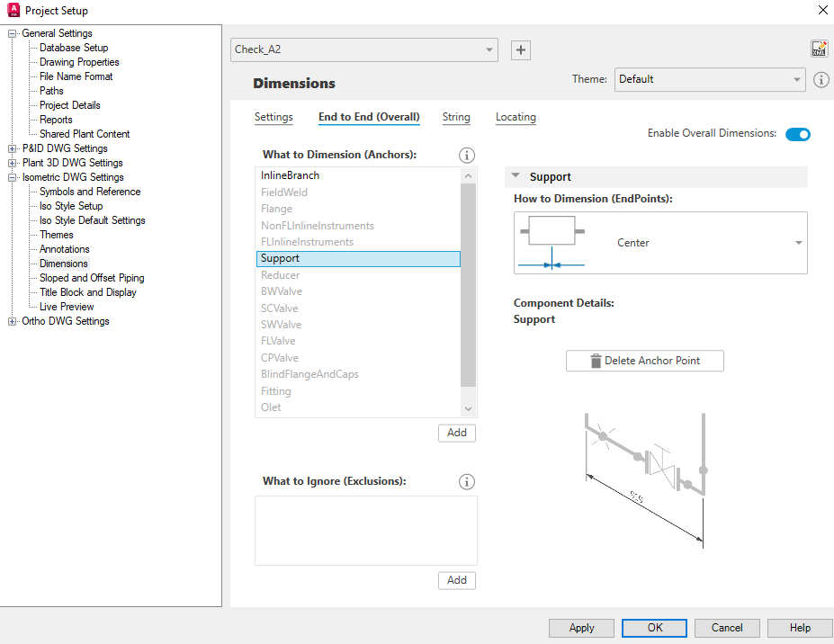Open the Check_A2 dropdown
The width and height of the screenshot is (834, 644).
tap(488, 49)
